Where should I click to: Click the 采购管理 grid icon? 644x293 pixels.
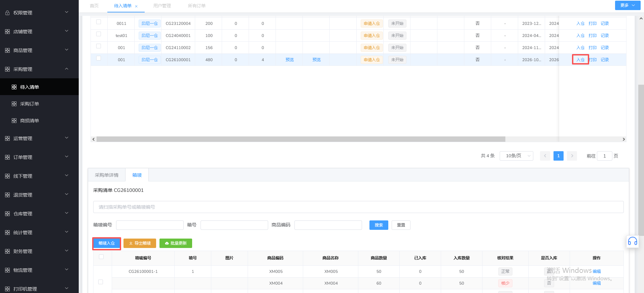(7, 69)
